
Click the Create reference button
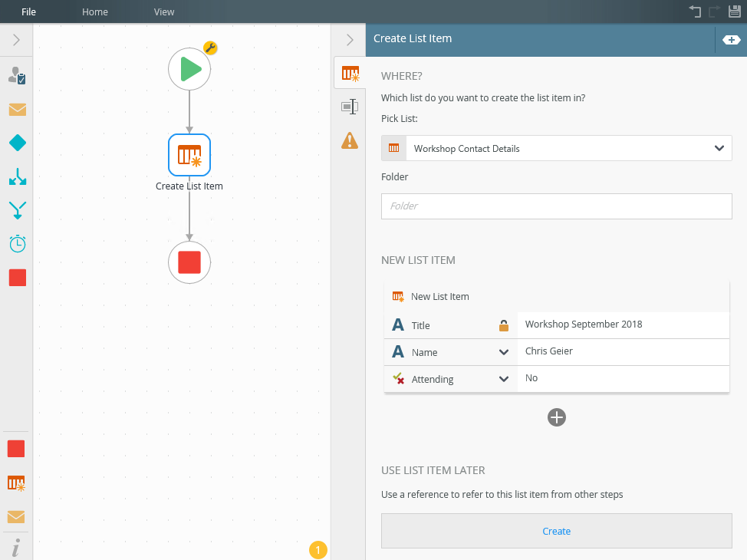(556, 531)
